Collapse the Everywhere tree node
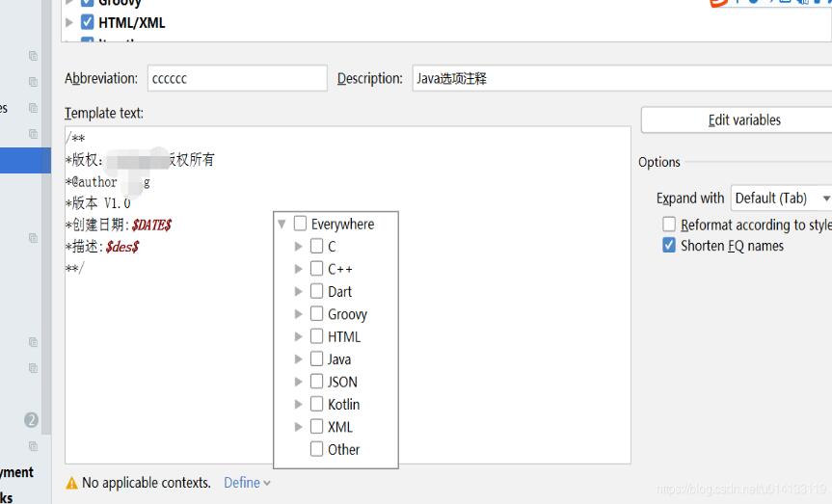The width and height of the screenshot is (832, 504). (x=282, y=225)
